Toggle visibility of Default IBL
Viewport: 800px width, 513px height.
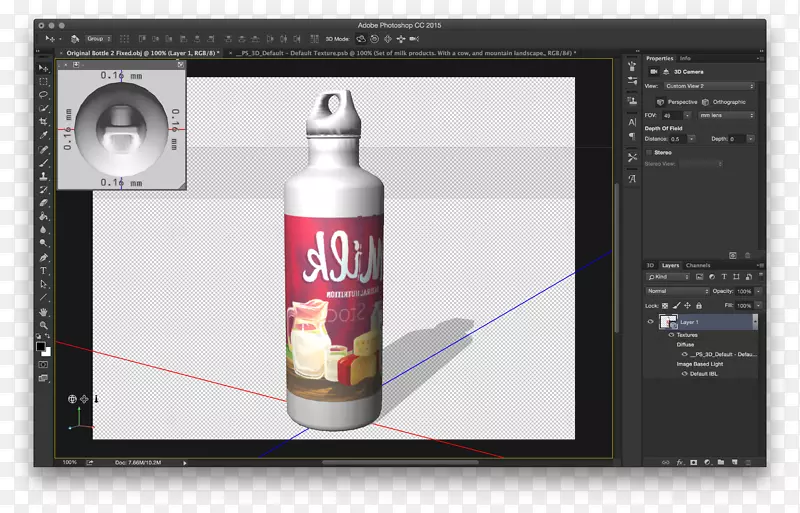click(x=685, y=374)
